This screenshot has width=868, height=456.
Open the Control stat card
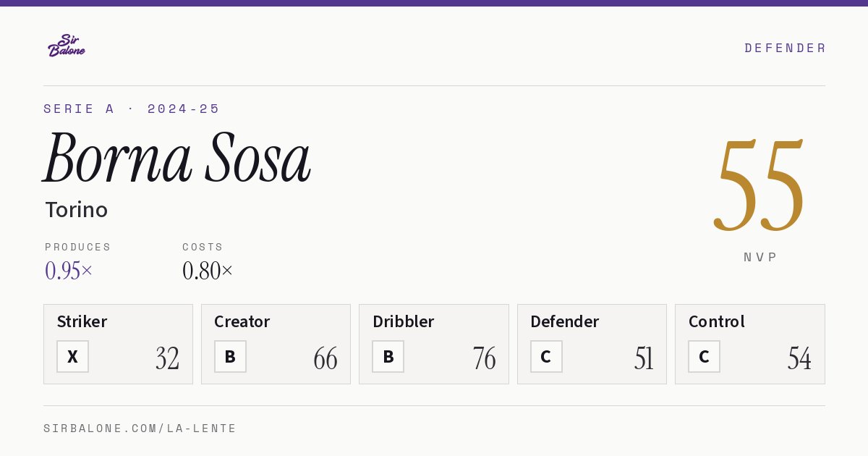coord(750,344)
